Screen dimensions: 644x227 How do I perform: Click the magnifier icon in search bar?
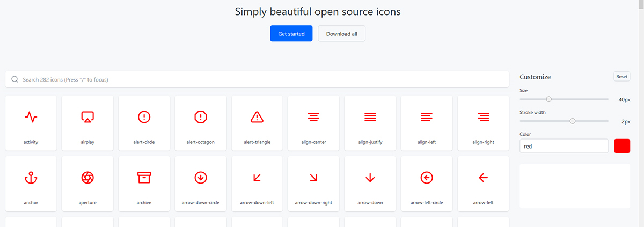[15, 79]
